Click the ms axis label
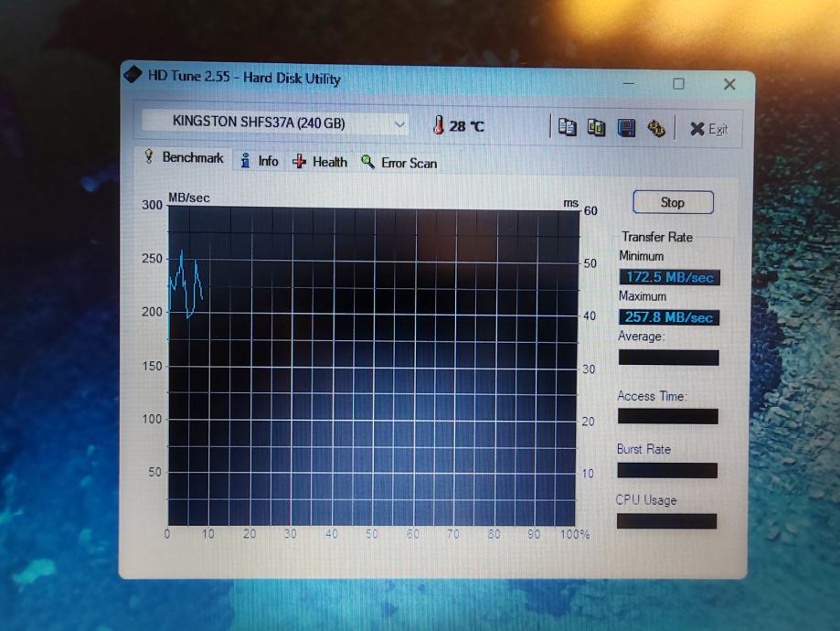Screen dimensions: 840x631 point(571,203)
